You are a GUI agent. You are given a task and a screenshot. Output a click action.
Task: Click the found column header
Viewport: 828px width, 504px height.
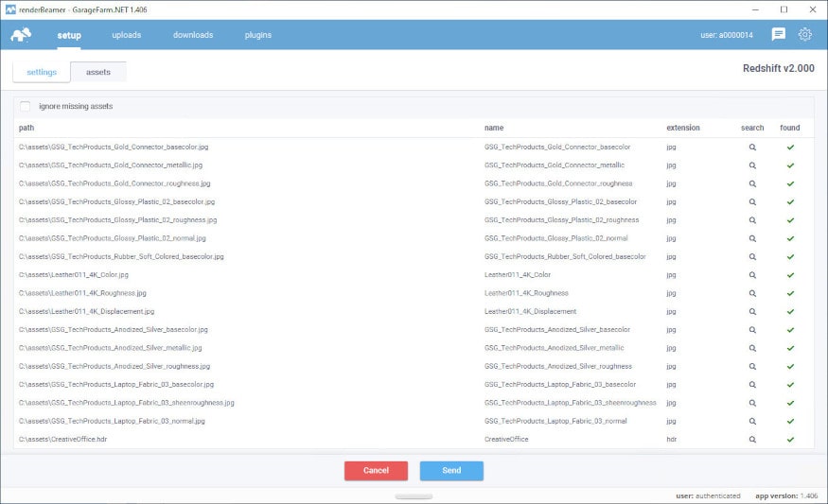click(x=790, y=128)
